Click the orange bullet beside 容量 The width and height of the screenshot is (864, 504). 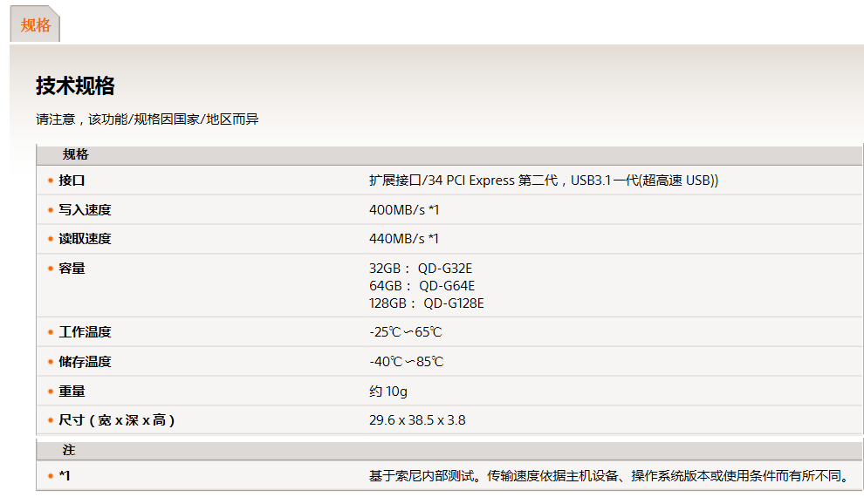[51, 269]
